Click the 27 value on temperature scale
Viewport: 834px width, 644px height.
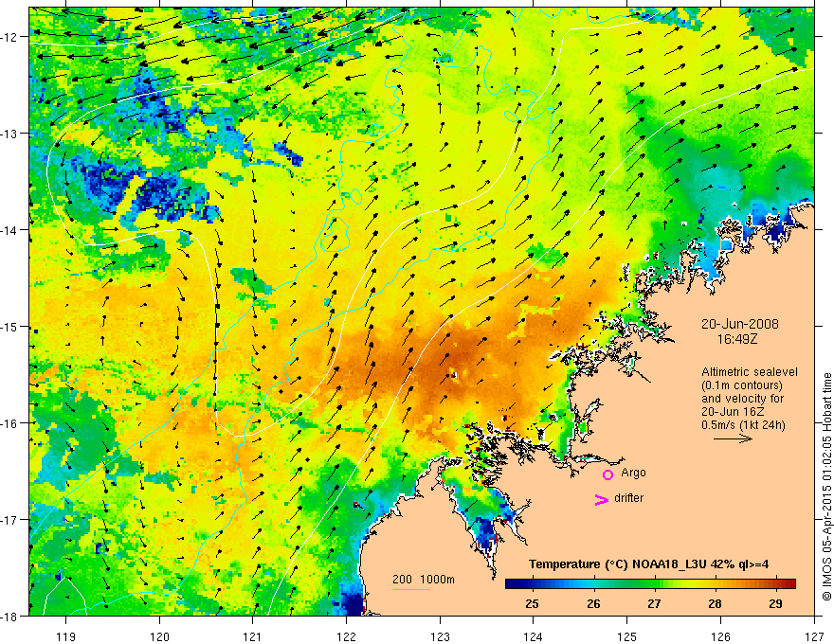[x=654, y=604]
